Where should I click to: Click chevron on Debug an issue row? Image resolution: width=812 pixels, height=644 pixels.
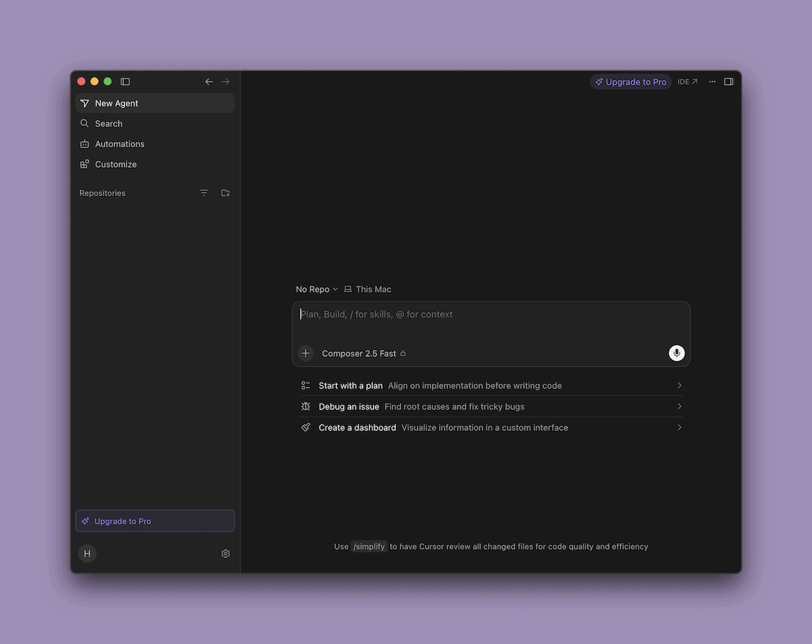[679, 407]
